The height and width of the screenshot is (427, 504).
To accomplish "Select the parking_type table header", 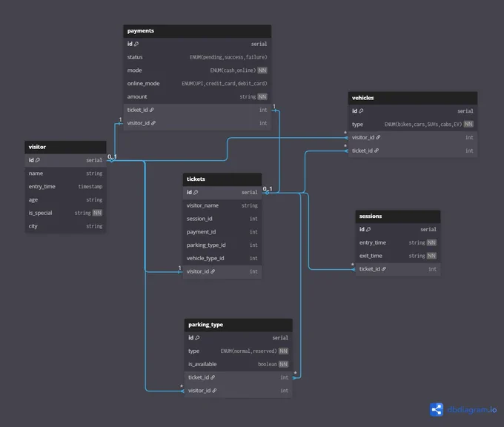I will tap(238, 325).
